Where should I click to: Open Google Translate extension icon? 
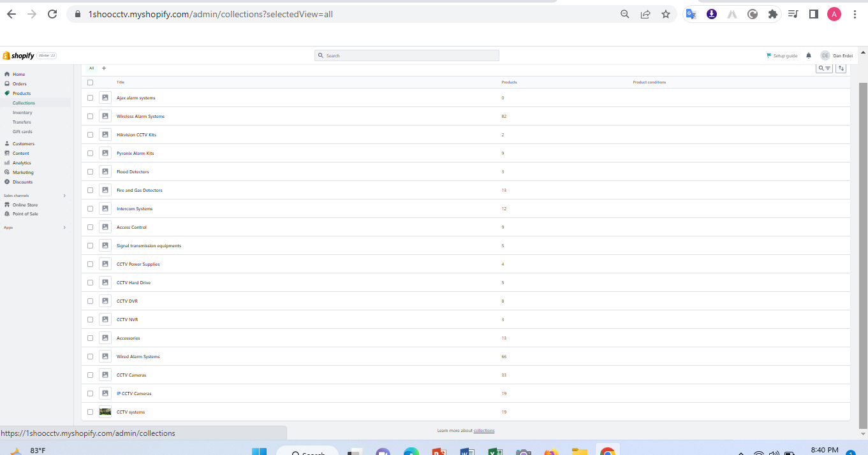coord(691,14)
